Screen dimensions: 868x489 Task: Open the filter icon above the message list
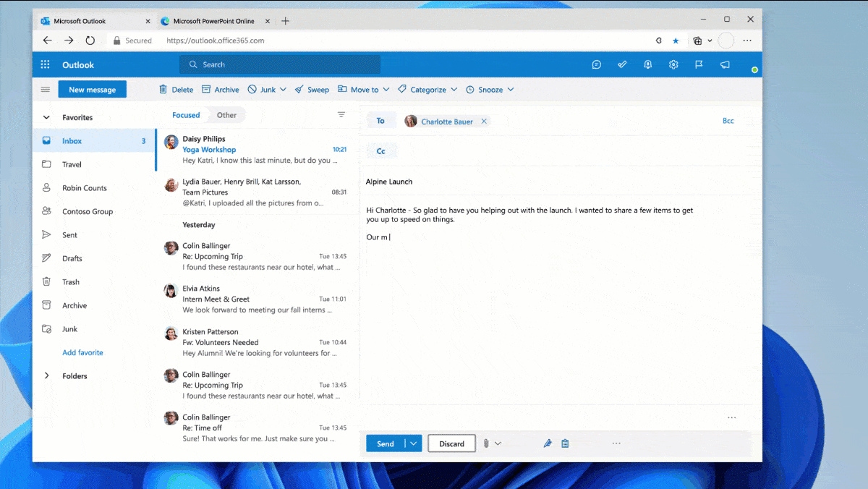(x=341, y=114)
